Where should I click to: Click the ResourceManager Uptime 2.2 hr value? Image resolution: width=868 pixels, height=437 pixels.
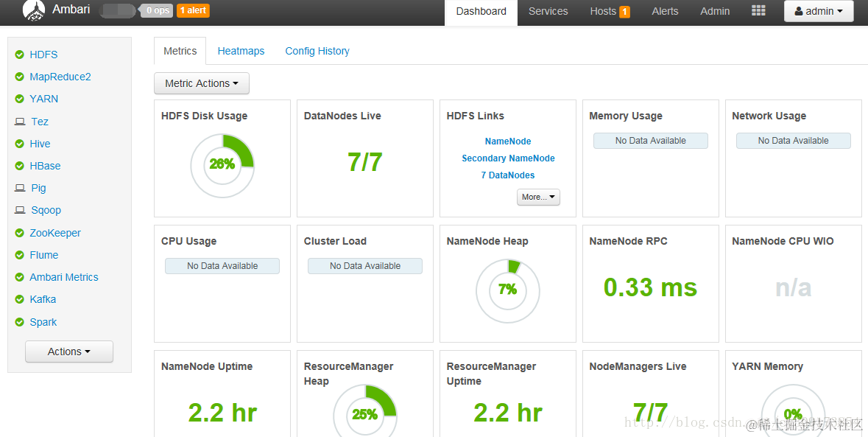(x=508, y=413)
